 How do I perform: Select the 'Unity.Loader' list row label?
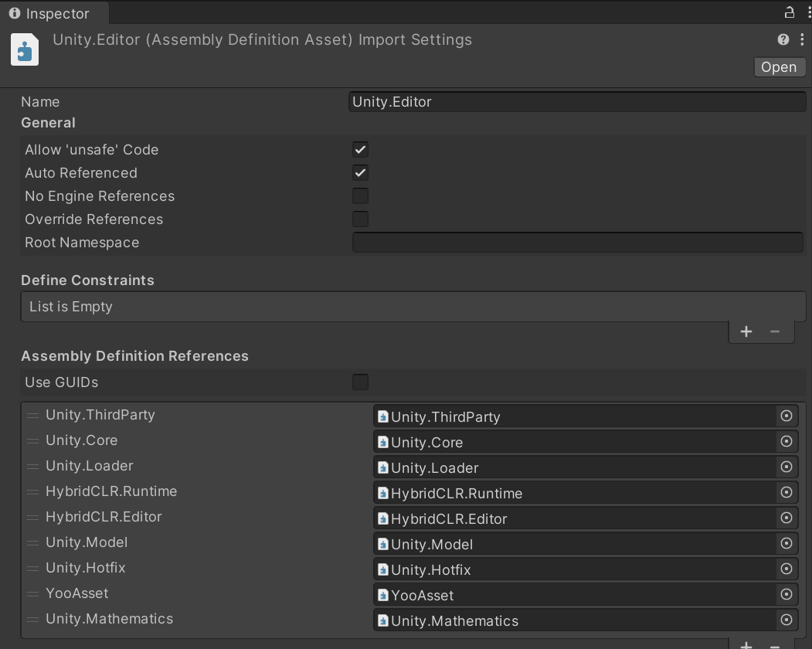coord(90,466)
